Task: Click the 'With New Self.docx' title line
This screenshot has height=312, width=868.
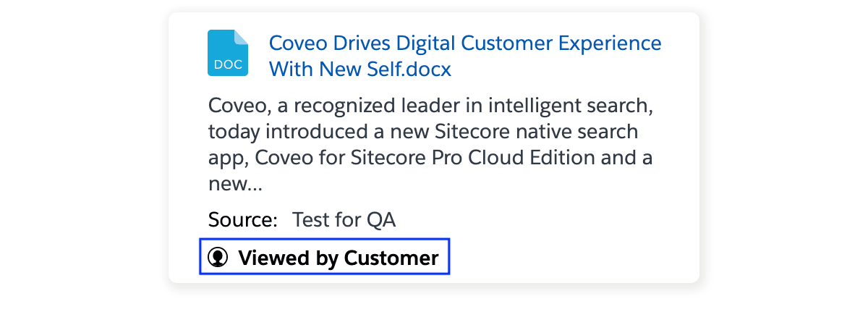Action: point(360,69)
